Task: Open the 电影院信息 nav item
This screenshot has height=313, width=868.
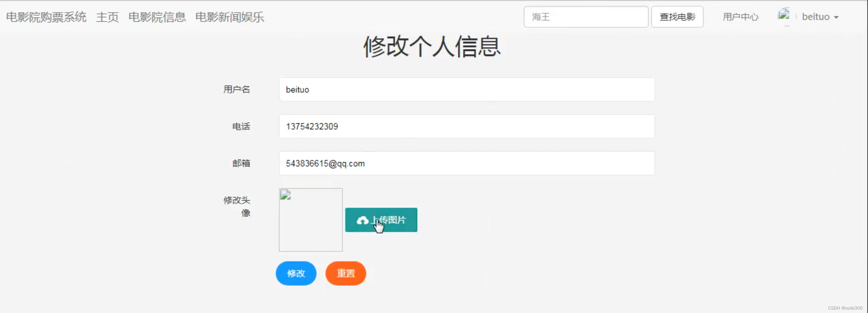Action: click(x=157, y=17)
